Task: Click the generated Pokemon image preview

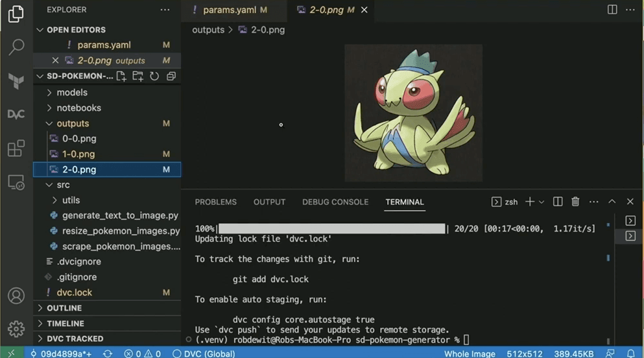Action: (x=413, y=113)
